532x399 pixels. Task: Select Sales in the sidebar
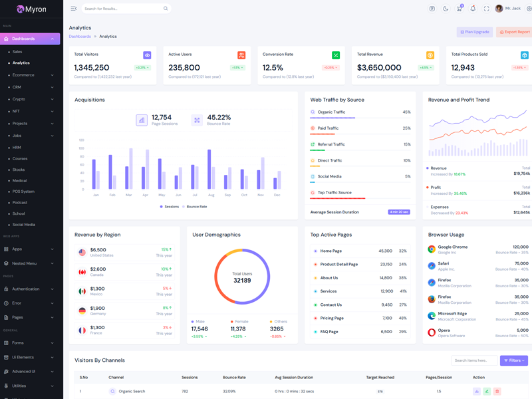pyautogui.click(x=17, y=52)
